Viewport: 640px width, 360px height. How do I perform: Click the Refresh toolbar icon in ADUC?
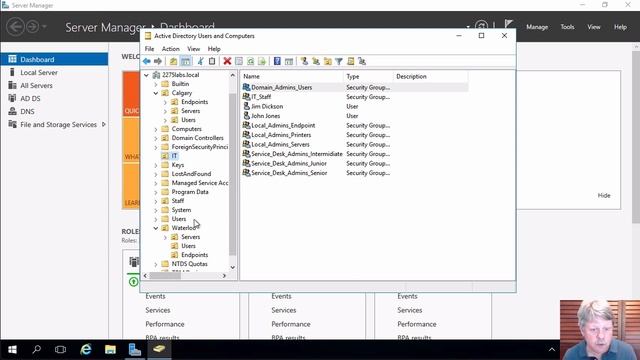[250, 61]
